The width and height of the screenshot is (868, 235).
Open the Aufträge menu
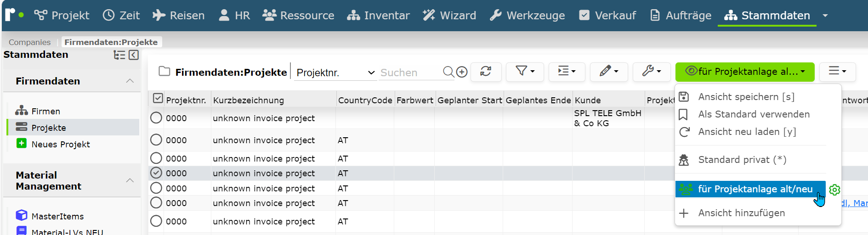(x=681, y=15)
